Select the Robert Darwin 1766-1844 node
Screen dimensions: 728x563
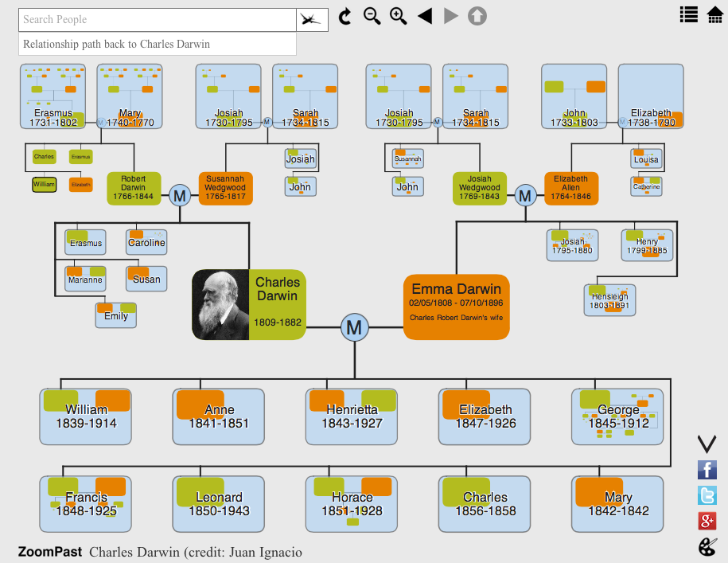tap(134, 188)
